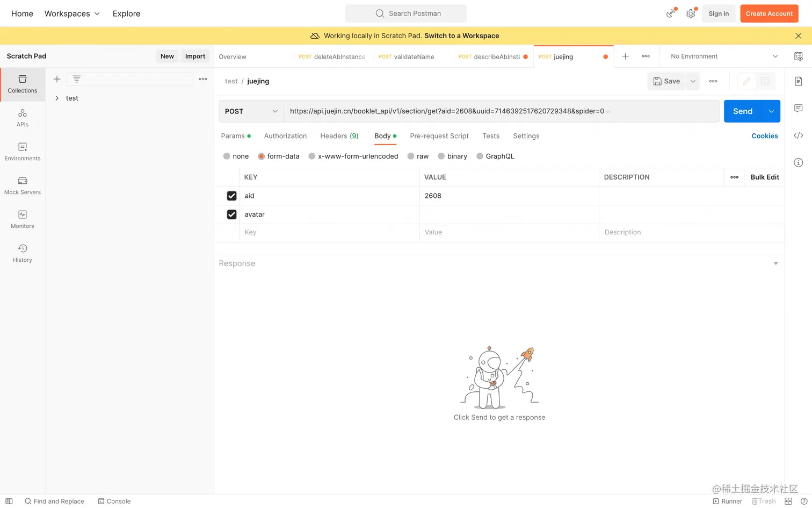Uncheck the aid row checkbox
Image resolution: width=812 pixels, height=508 pixels.
click(x=231, y=196)
